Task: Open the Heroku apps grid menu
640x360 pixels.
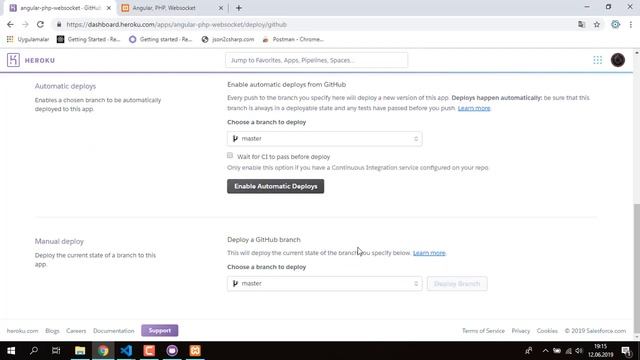Action: (x=598, y=60)
